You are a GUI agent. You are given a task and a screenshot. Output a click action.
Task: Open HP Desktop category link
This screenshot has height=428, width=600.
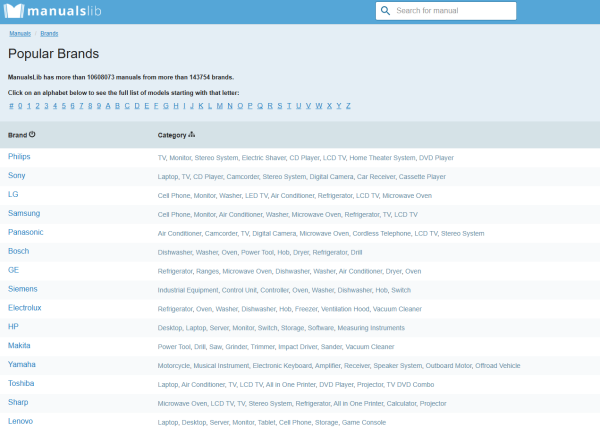click(x=170, y=328)
